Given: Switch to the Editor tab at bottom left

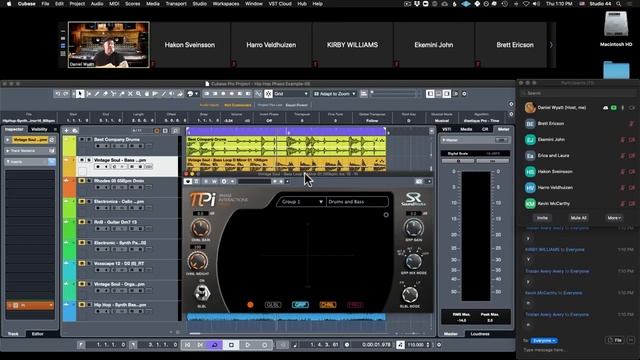Looking at the screenshot, I should (38, 334).
